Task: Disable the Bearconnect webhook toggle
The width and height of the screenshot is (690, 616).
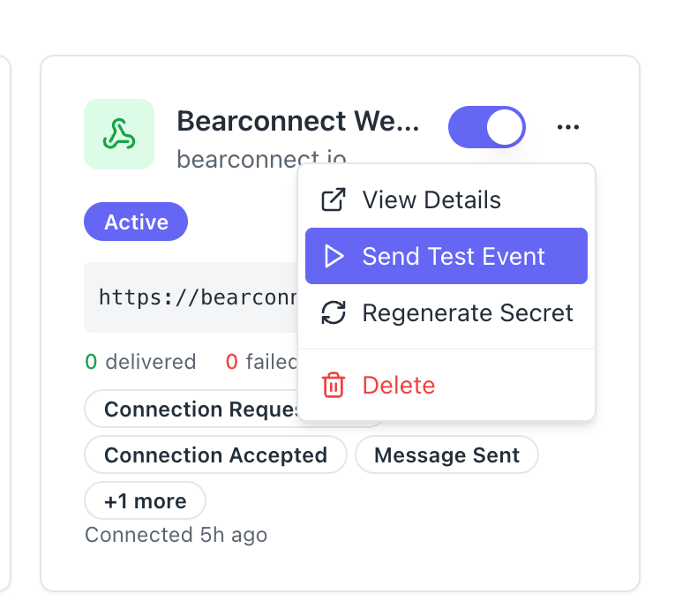Action: tap(486, 128)
